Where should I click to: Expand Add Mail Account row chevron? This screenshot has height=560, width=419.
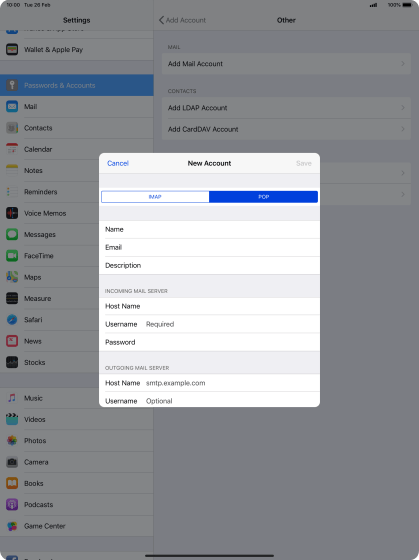403,64
